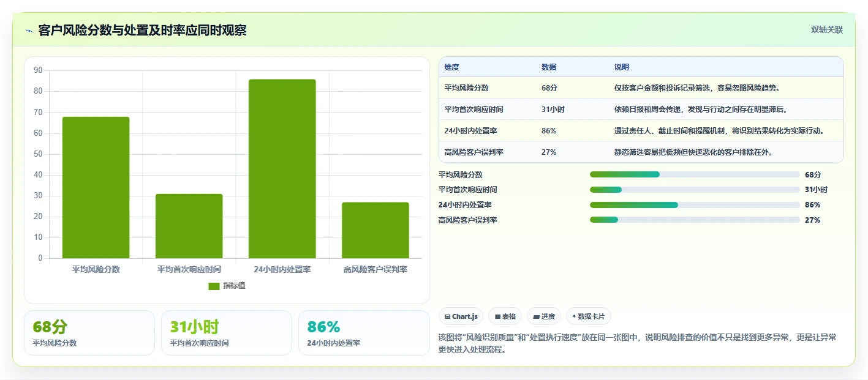
Task: Click the 86% table cell
Action: 549,130
